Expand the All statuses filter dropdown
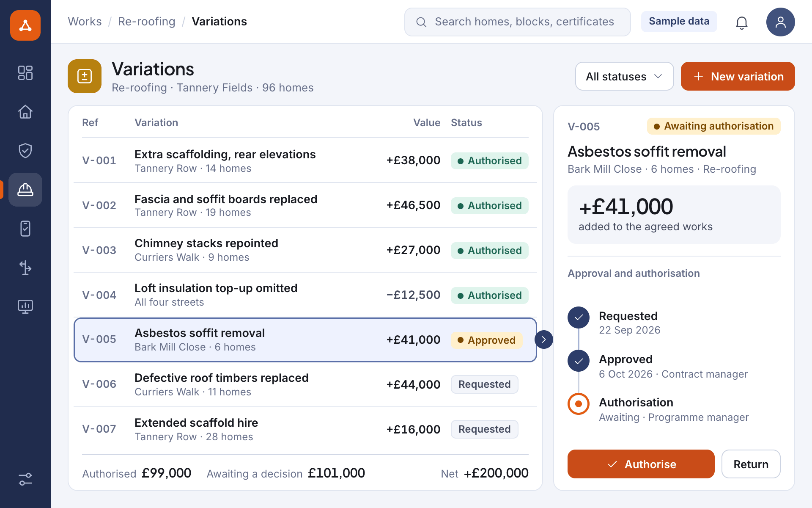The image size is (812, 508). (624, 76)
